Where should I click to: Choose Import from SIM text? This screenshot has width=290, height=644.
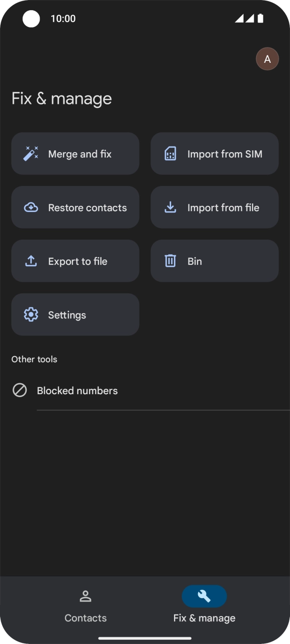(225, 154)
